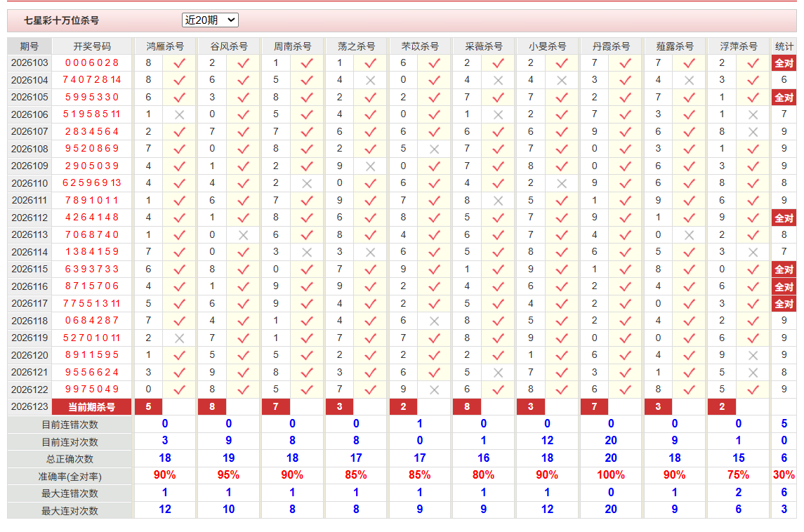Click the draw number 9975049

point(92,390)
